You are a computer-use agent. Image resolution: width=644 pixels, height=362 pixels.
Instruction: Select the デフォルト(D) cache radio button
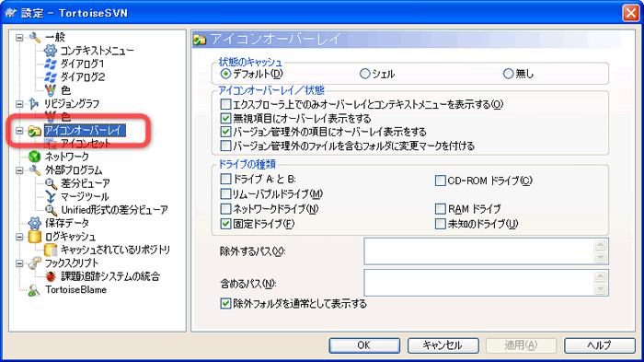pos(225,74)
